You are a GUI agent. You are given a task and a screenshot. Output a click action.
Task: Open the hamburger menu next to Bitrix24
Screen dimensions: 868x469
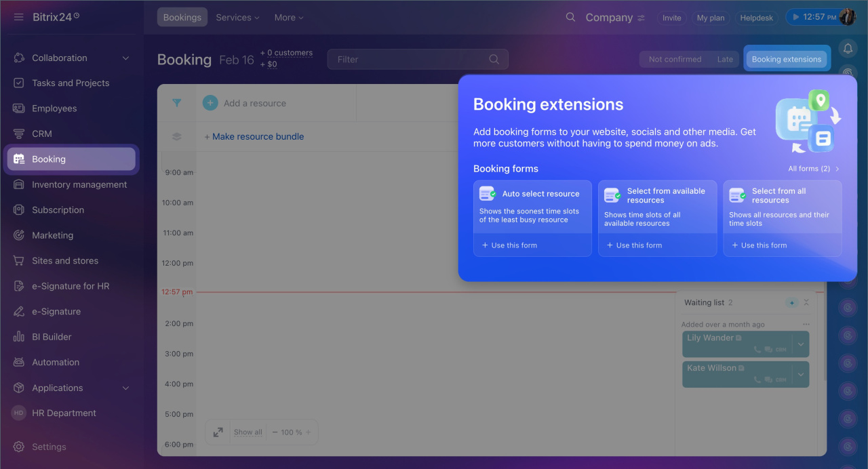pyautogui.click(x=19, y=17)
